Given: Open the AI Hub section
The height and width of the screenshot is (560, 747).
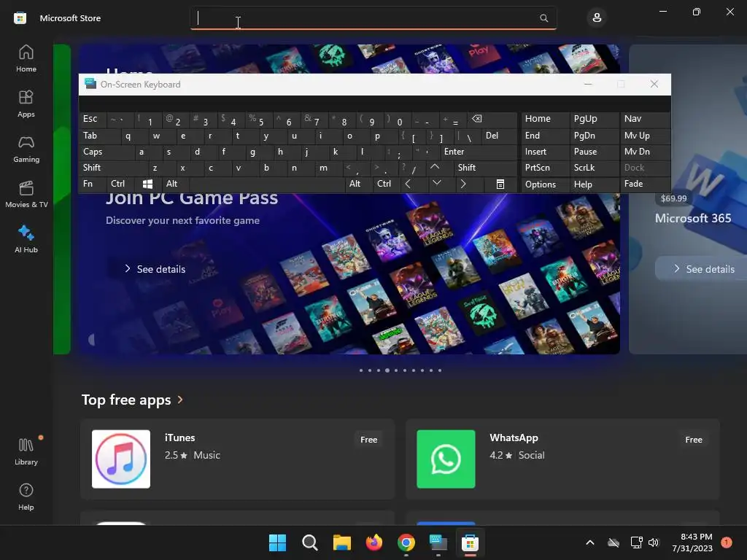Looking at the screenshot, I should point(26,239).
